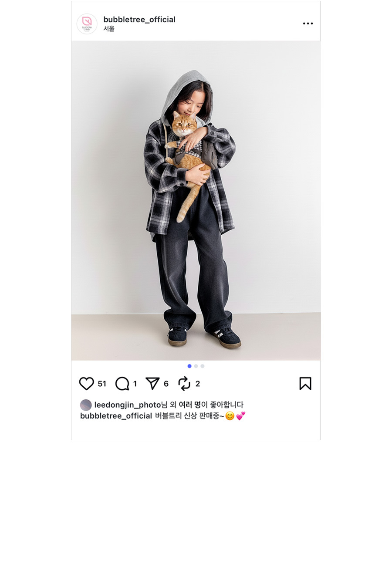Jump to second carousel dot
The height and width of the screenshot is (567, 392).
click(x=196, y=366)
